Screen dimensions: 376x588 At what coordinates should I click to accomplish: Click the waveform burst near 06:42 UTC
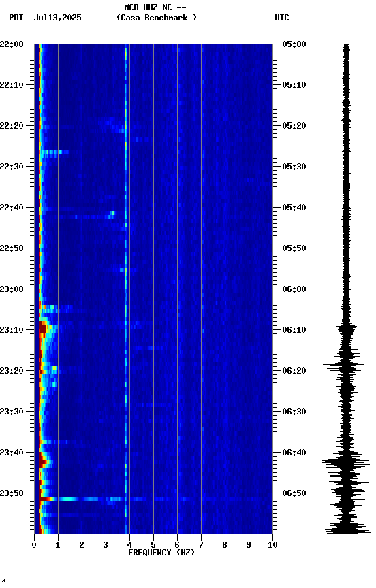pyautogui.click(x=345, y=463)
